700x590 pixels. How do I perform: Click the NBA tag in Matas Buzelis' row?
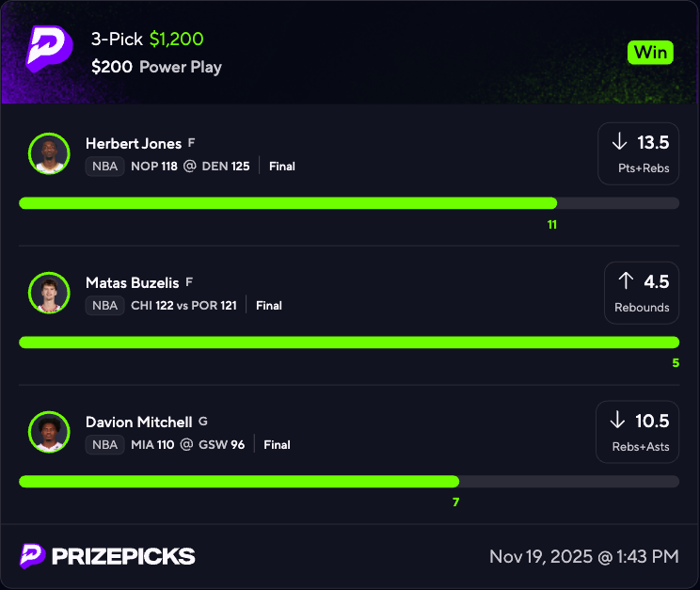(104, 305)
